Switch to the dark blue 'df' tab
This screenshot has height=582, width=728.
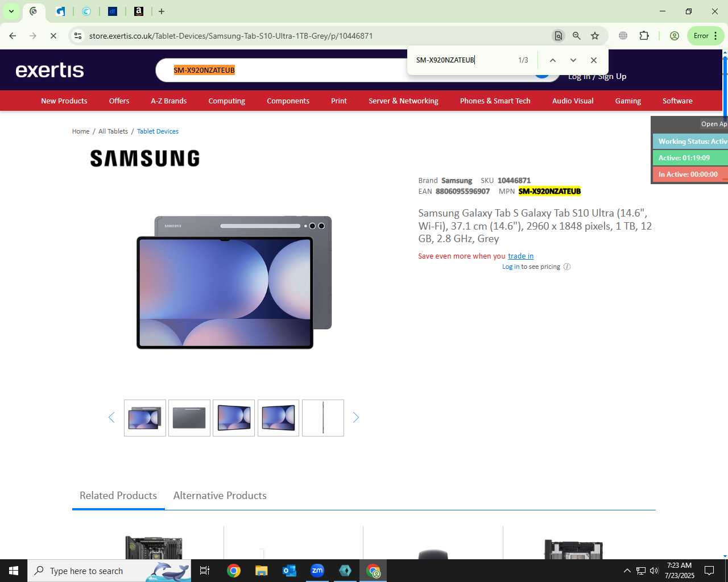click(x=112, y=11)
